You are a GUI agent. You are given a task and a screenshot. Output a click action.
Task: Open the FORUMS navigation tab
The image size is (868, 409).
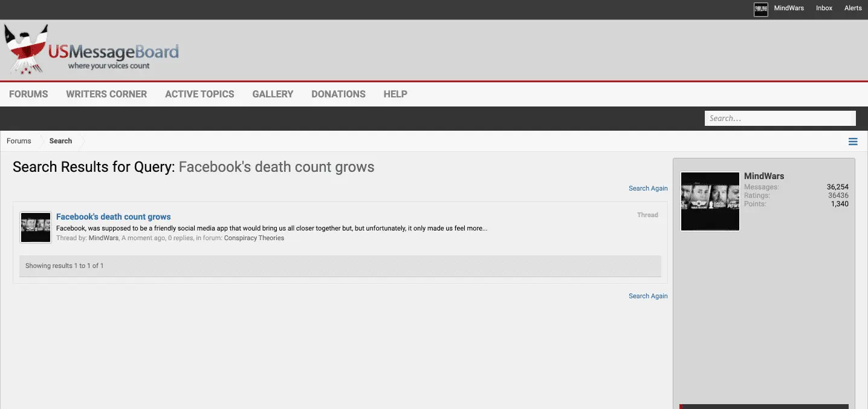(28, 94)
